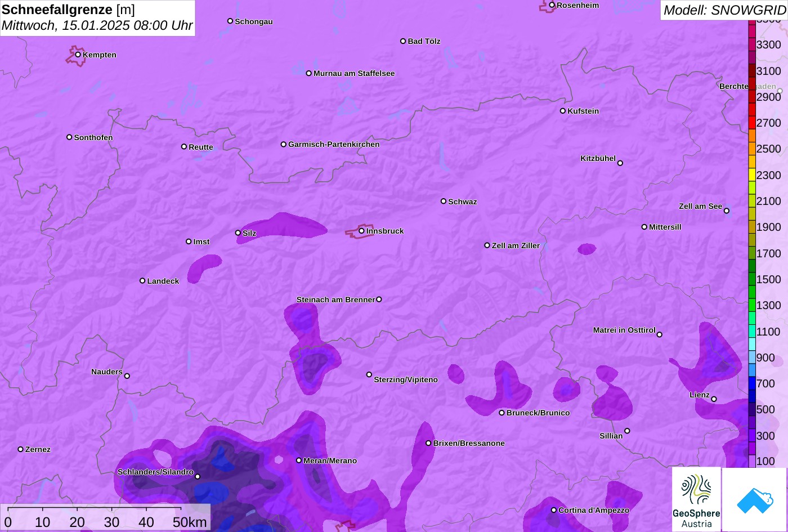The image size is (788, 532).
Task: Click the Zernez marker dot
Action: 21,449
